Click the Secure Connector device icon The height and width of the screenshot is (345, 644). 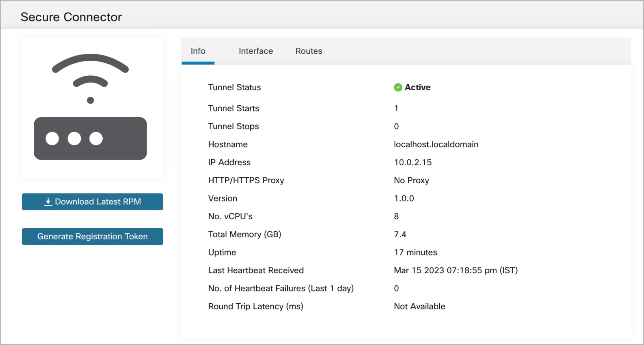pyautogui.click(x=90, y=137)
